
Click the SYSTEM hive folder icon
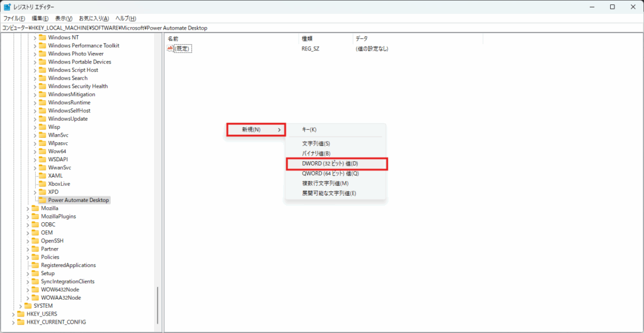[x=28, y=306]
